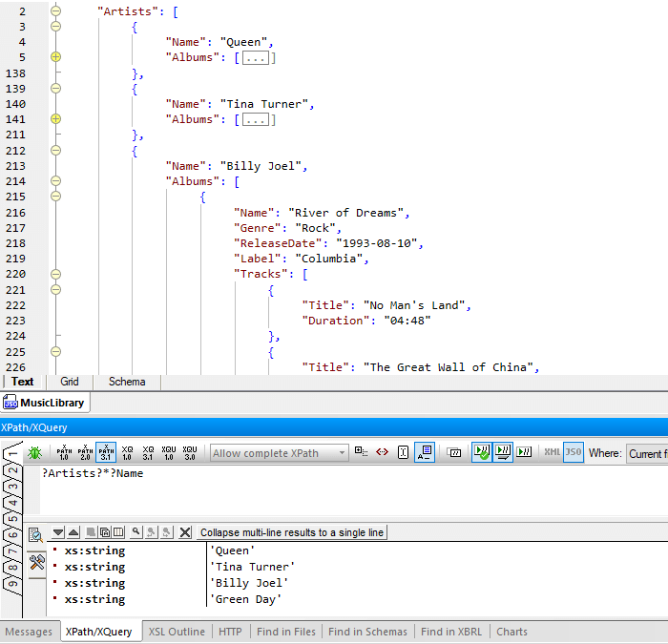Select the 'Green Day' result row
This screenshot has height=644, width=668.
pyautogui.click(x=248, y=599)
